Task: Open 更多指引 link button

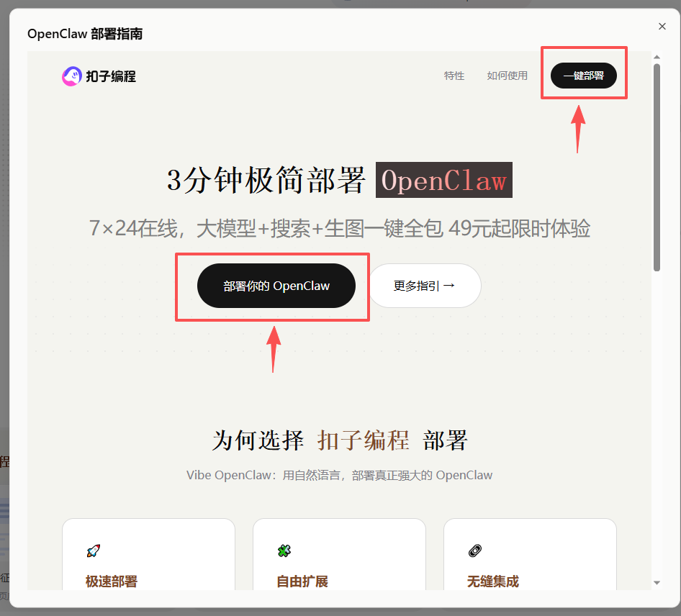Action: pyautogui.click(x=425, y=286)
